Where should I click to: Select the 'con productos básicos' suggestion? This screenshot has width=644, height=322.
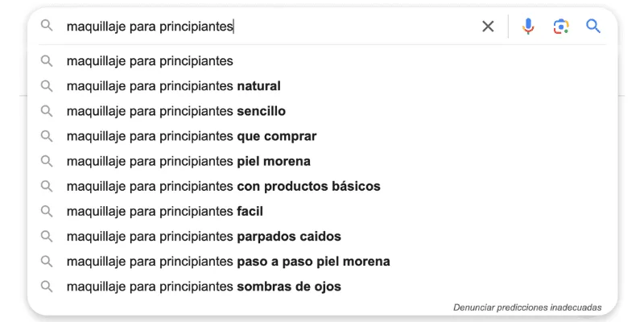[223, 186]
